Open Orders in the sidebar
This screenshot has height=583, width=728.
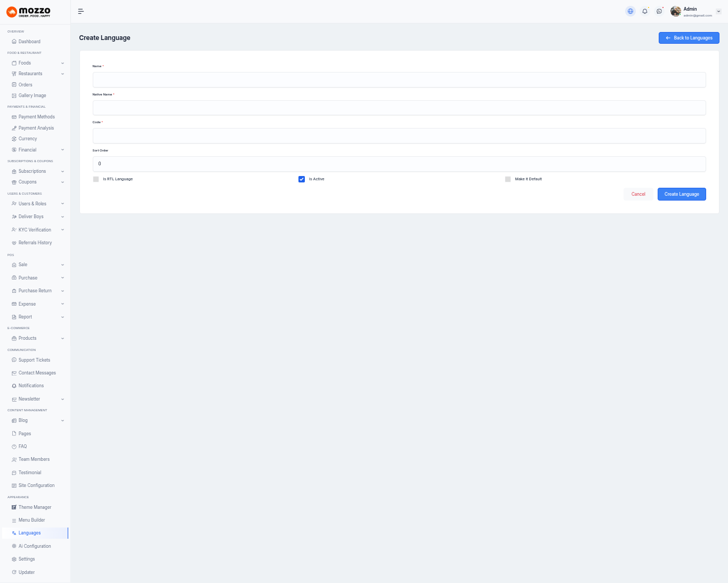[25, 85]
